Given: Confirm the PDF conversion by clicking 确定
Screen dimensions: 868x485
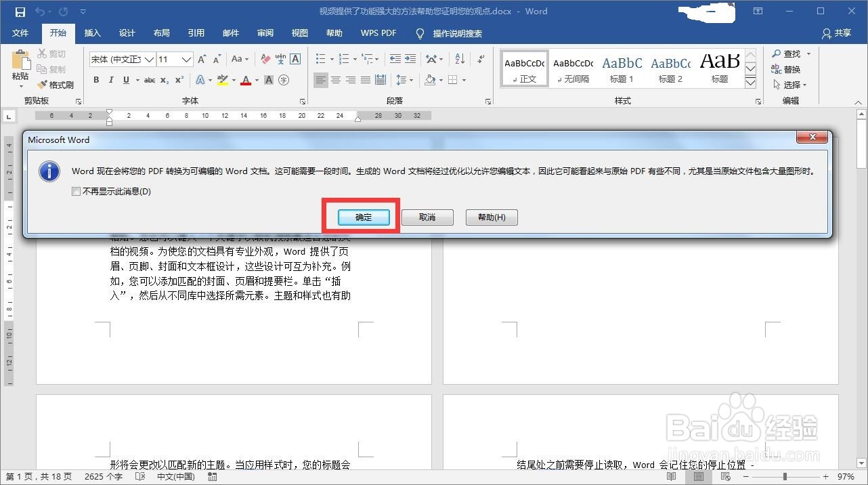Looking at the screenshot, I should (x=362, y=217).
